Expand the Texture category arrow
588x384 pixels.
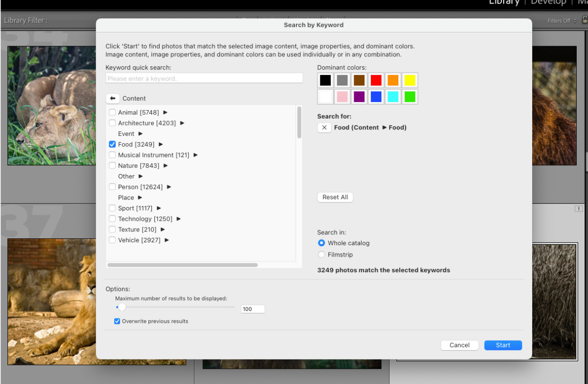tap(163, 230)
